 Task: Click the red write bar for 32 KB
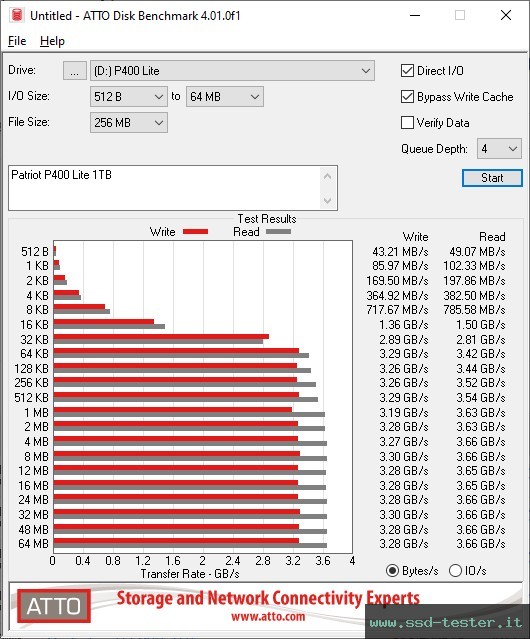click(x=161, y=337)
